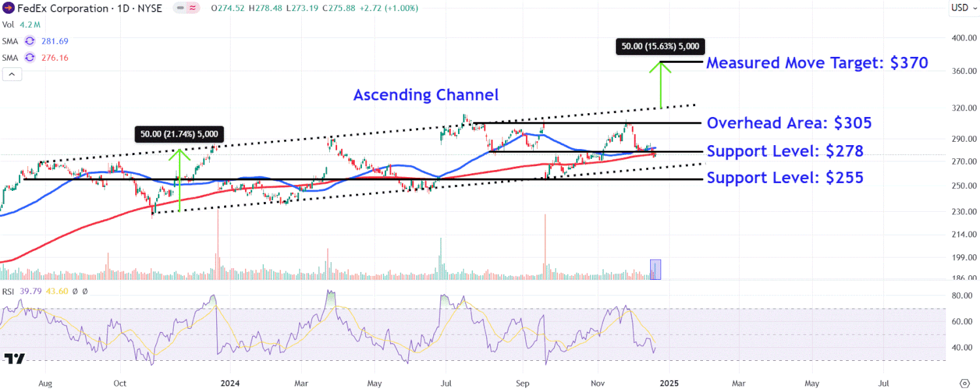Click the refresh icon beside SMA 281.69
This screenshot has width=980, height=389.
click(x=29, y=41)
